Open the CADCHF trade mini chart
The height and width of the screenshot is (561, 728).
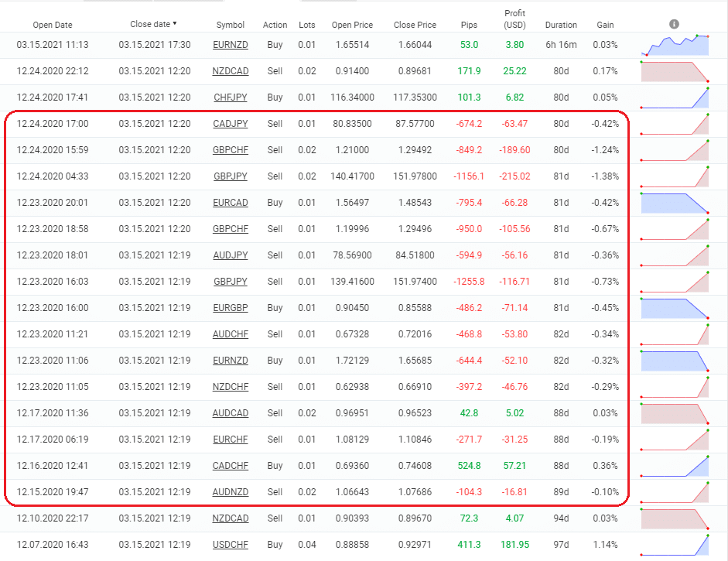coord(675,466)
